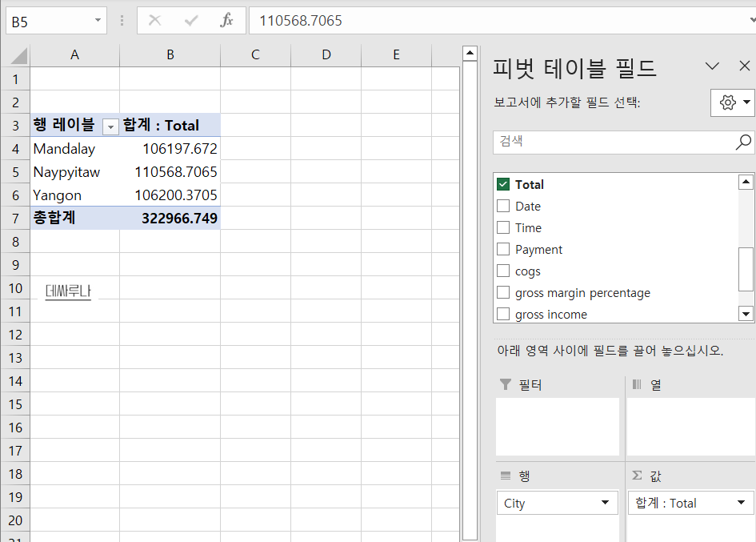
Task: Select the cell with value 106197.672
Action: [x=170, y=149]
